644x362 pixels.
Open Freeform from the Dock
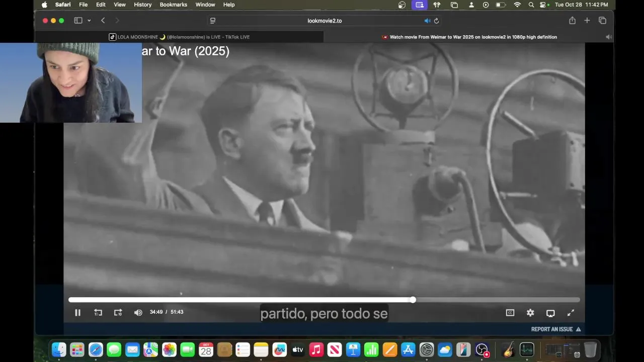[x=279, y=349]
